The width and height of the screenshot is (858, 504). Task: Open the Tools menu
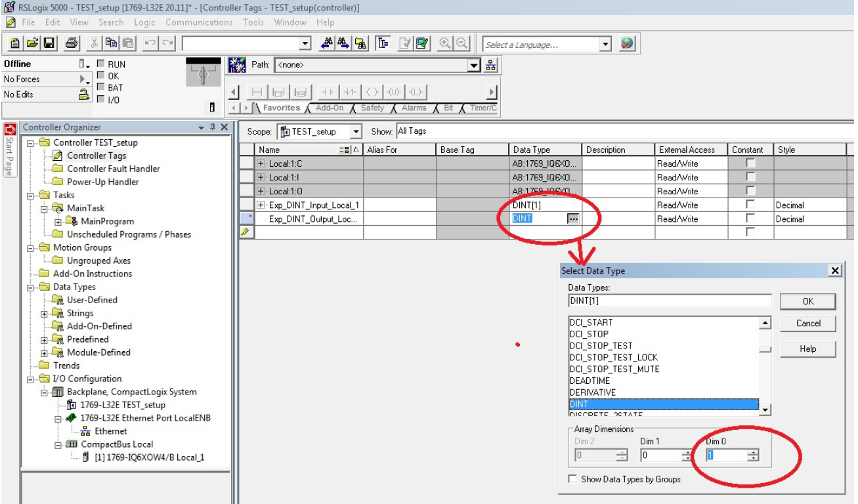[253, 22]
